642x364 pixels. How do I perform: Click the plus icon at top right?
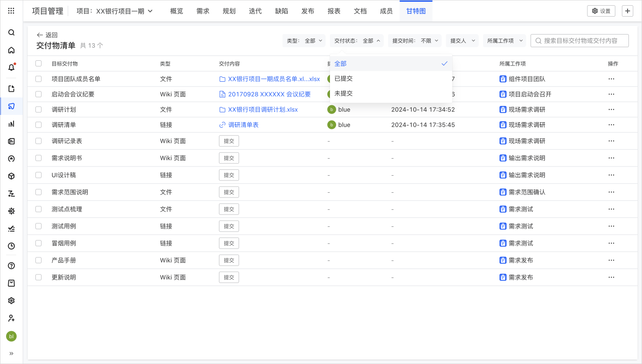click(628, 11)
